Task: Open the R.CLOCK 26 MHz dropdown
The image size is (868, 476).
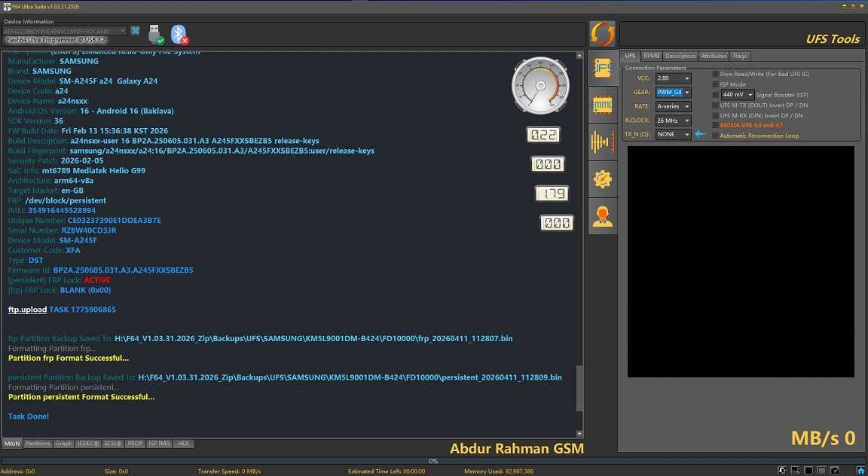Action: click(673, 120)
